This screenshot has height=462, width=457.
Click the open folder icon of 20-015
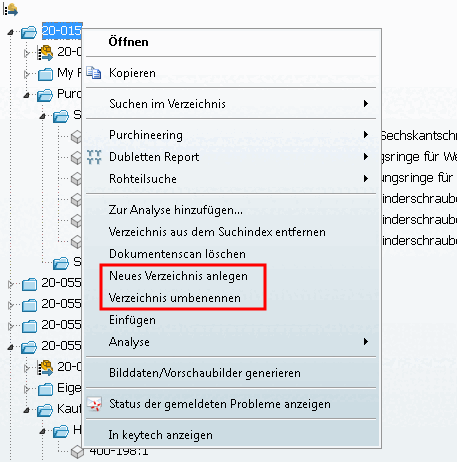point(29,32)
